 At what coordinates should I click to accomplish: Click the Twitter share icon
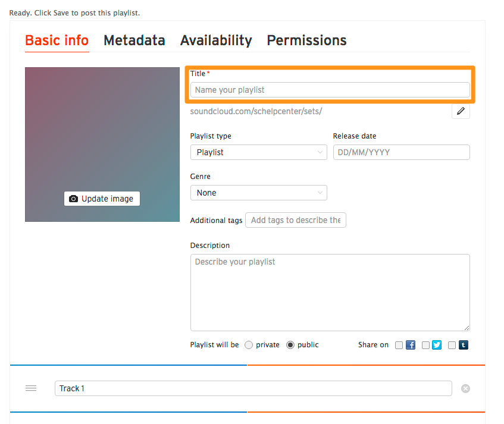[437, 345]
